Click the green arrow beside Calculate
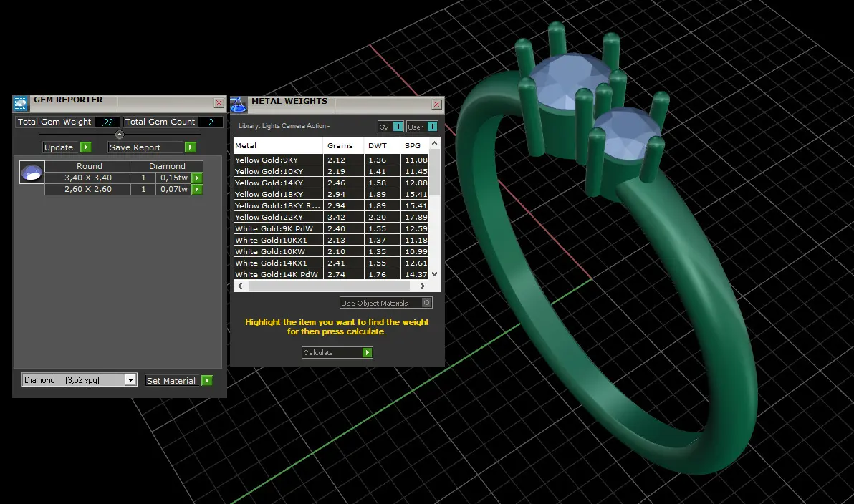Viewport: 854px width, 504px height. (368, 353)
